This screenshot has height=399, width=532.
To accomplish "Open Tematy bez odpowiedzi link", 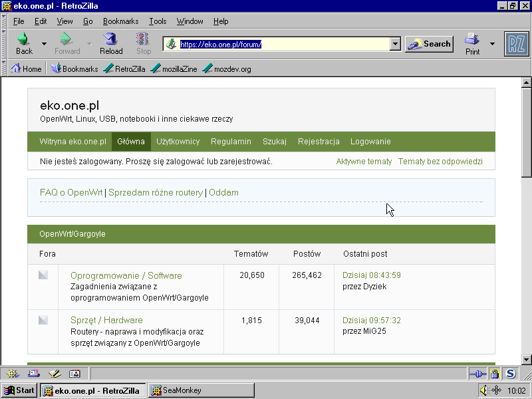I will coord(440,162).
